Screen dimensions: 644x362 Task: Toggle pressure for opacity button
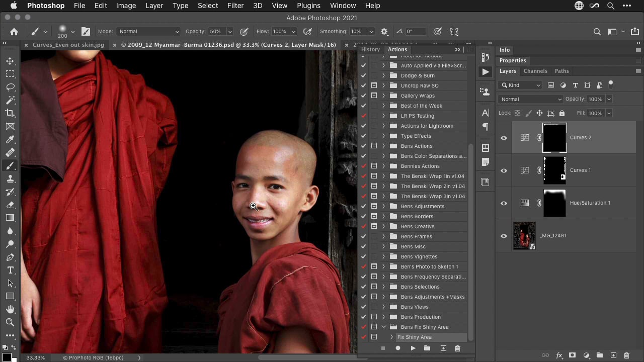(x=244, y=31)
